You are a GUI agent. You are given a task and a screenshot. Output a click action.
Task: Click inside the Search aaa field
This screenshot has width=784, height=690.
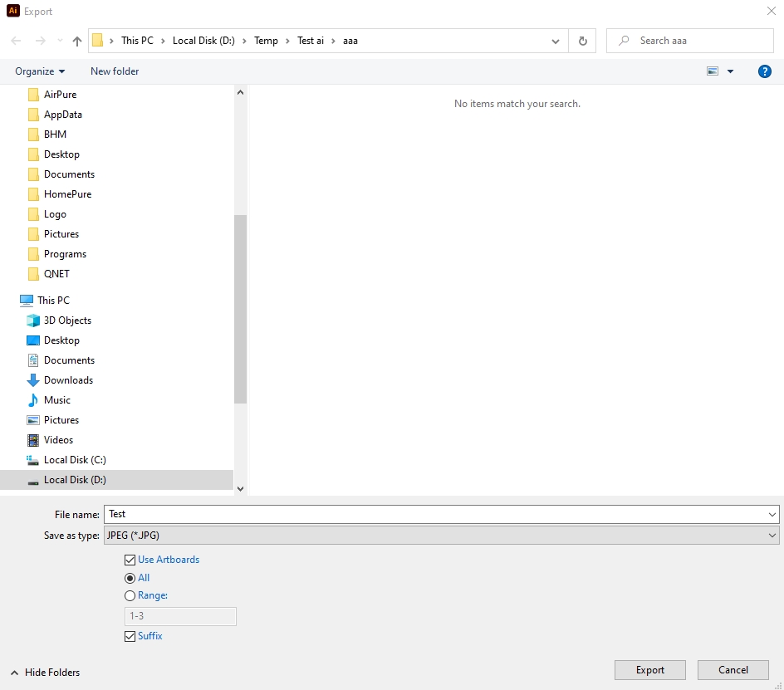pyautogui.click(x=689, y=40)
